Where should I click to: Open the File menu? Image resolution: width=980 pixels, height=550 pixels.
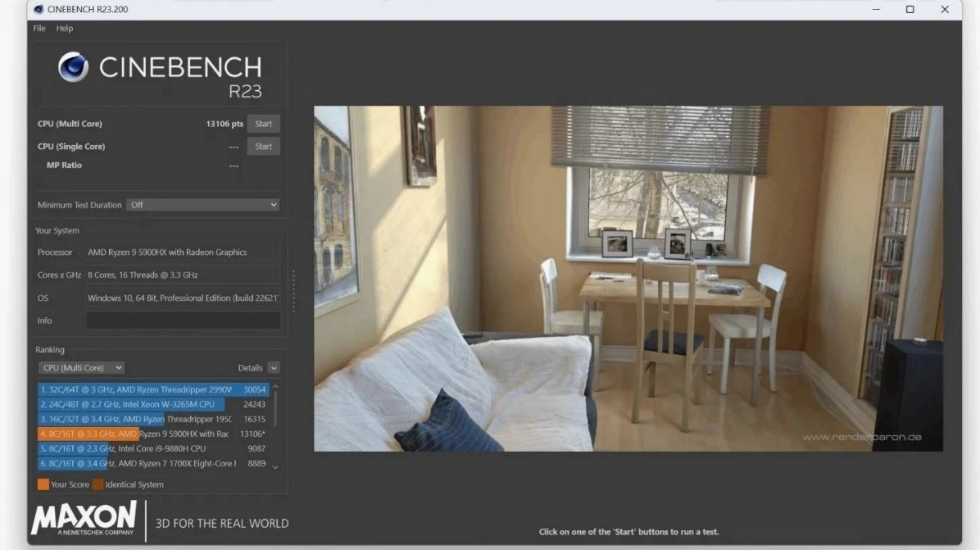pos(38,27)
